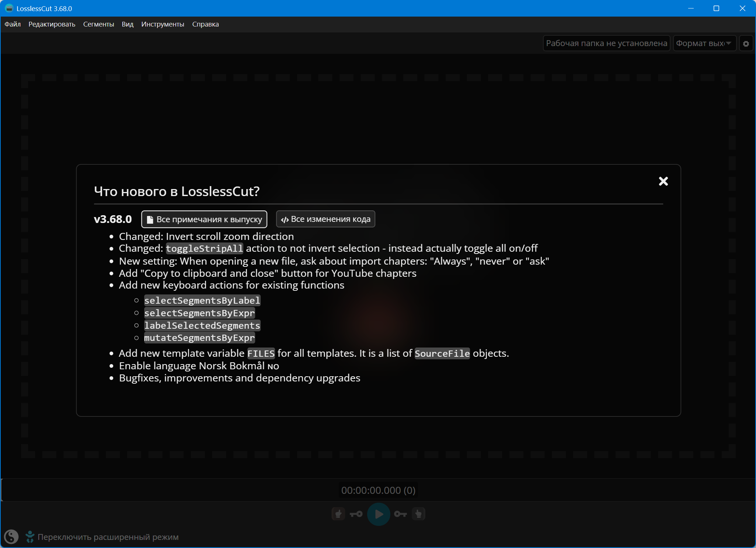Open settings via the gear icon

[746, 43]
